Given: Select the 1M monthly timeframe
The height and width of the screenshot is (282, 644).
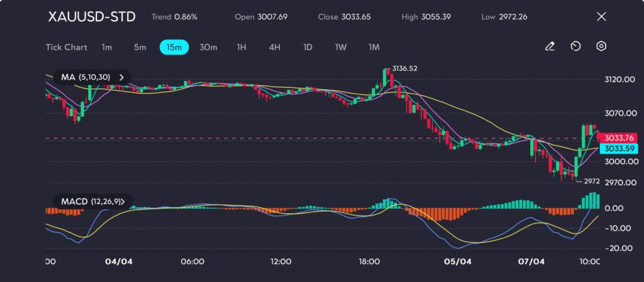Looking at the screenshot, I should click(374, 47).
